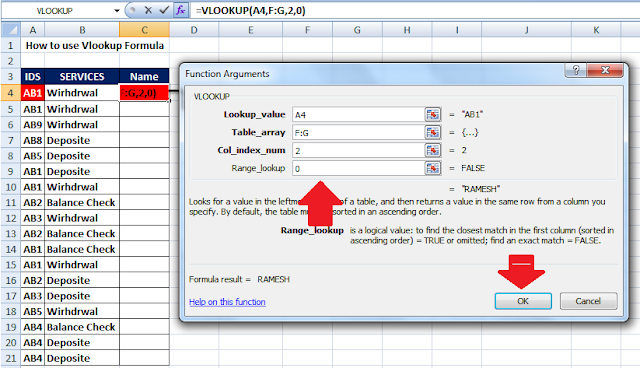Click the Table_array input field

tap(358, 133)
